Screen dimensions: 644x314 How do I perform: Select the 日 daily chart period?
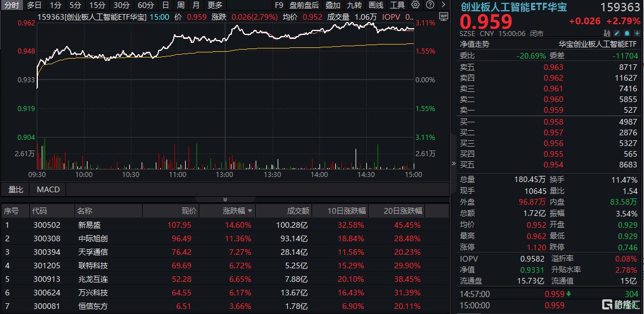(165, 5)
